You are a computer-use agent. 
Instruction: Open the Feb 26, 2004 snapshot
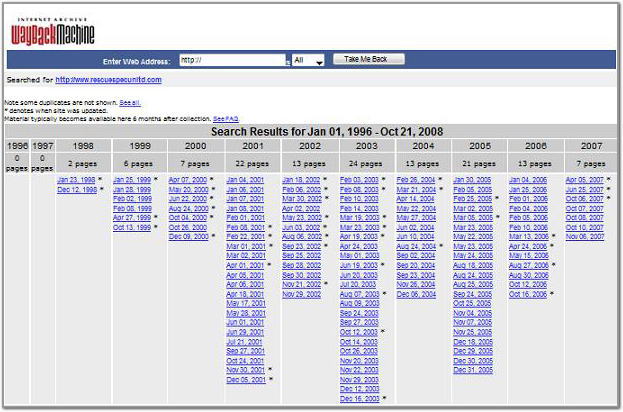tap(415, 179)
